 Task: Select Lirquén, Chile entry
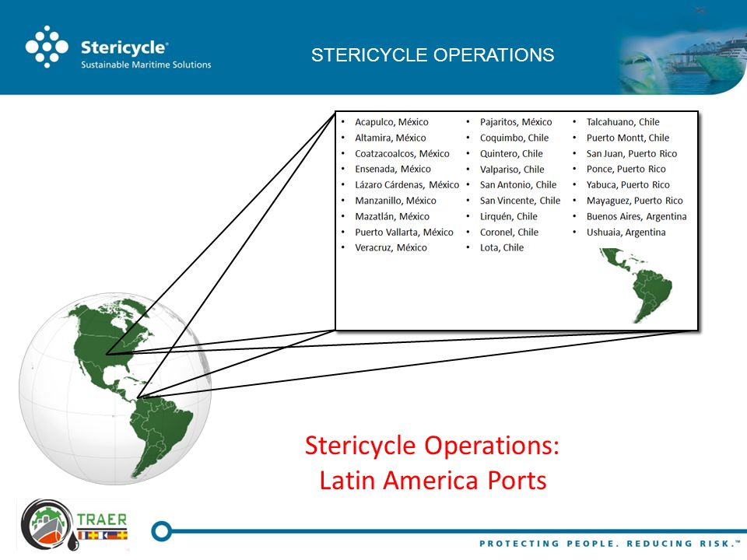[x=508, y=216]
